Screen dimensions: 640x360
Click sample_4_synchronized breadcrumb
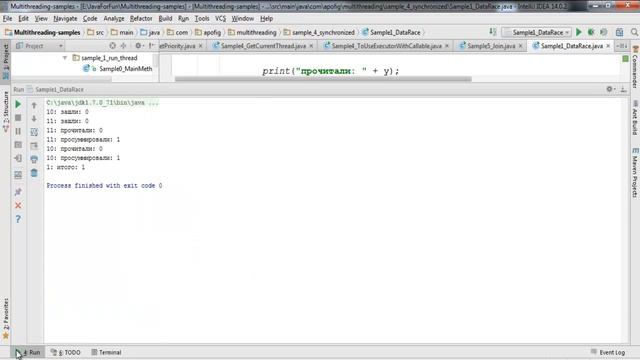(319, 32)
